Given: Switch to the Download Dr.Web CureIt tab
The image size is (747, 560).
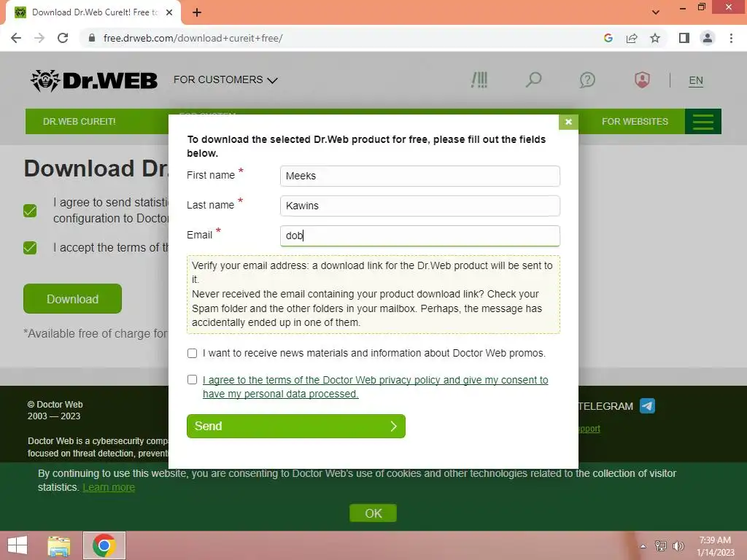Looking at the screenshot, I should tap(93, 12).
